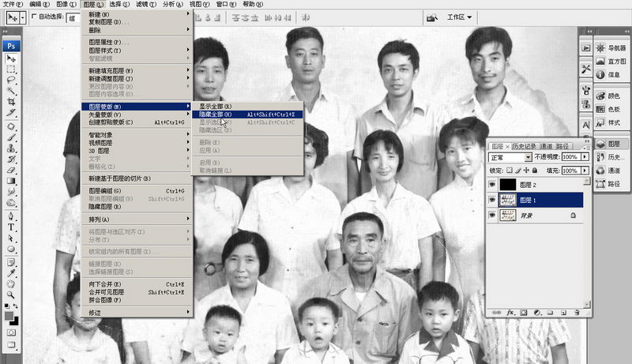
Task: Toggle lock position icon
Action: coord(526,171)
